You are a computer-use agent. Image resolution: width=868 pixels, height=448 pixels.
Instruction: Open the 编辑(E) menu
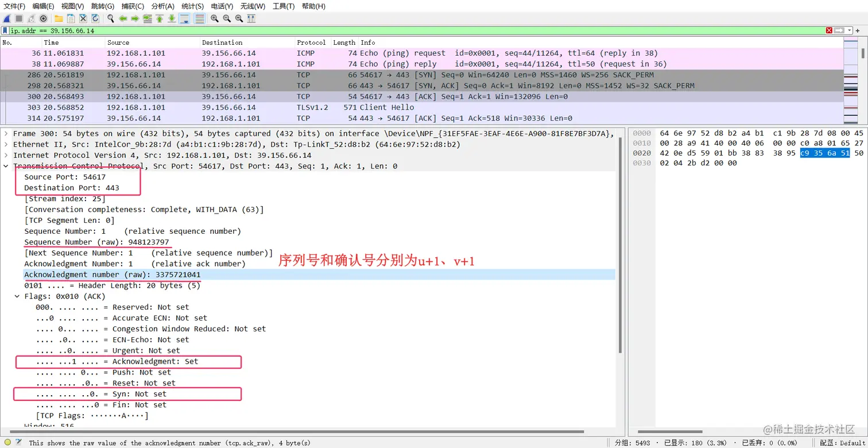click(x=43, y=6)
